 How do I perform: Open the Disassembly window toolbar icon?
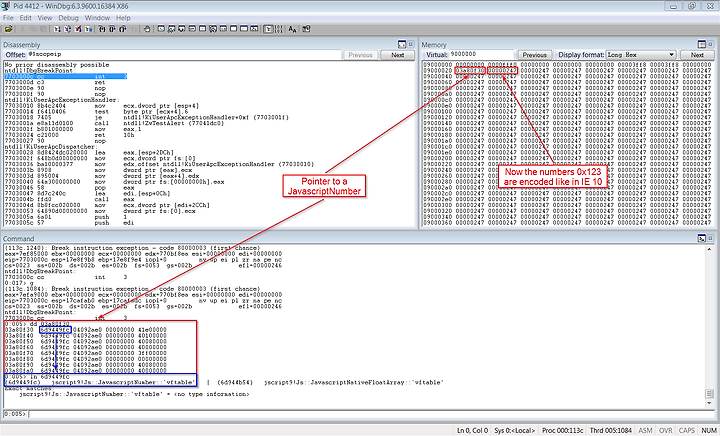[x=223, y=29]
